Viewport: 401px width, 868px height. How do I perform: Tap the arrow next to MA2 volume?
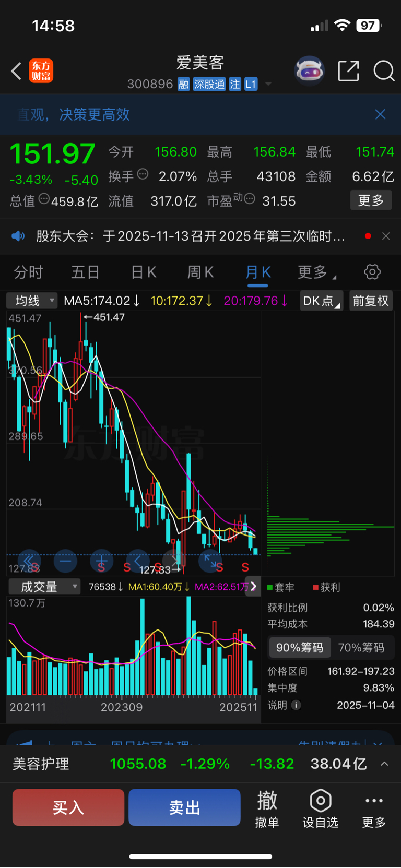253,587
